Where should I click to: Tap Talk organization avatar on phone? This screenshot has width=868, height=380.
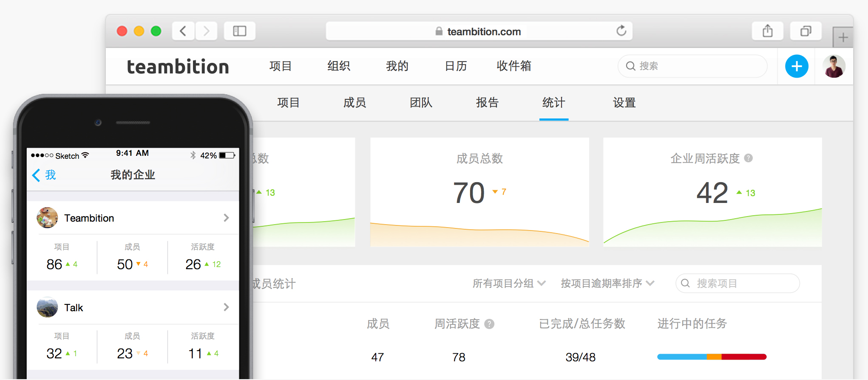click(47, 307)
